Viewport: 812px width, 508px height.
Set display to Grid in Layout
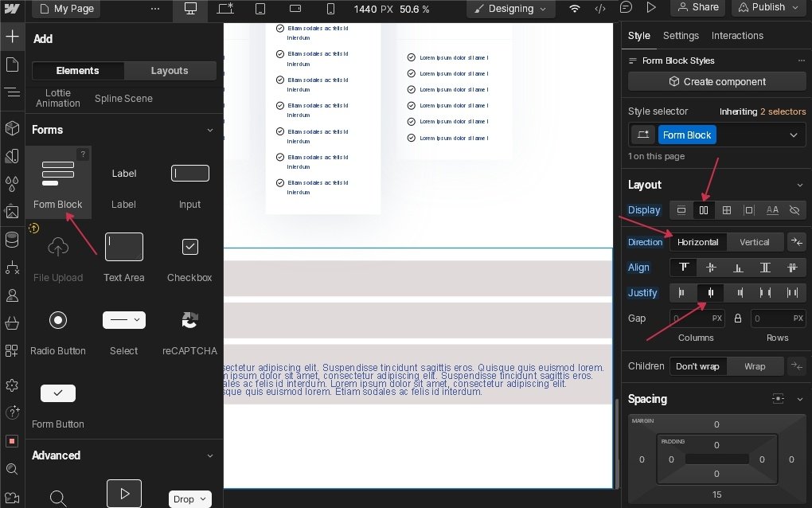[726, 210]
